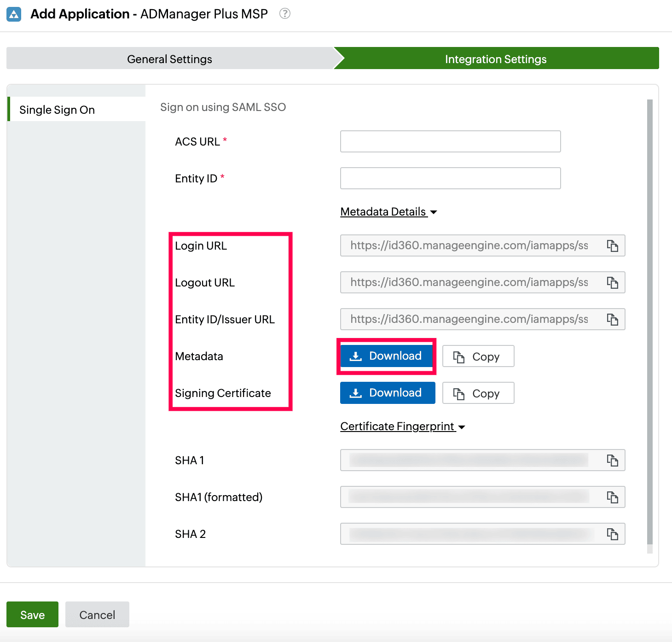Switch to the General Settings tab

coord(169,58)
